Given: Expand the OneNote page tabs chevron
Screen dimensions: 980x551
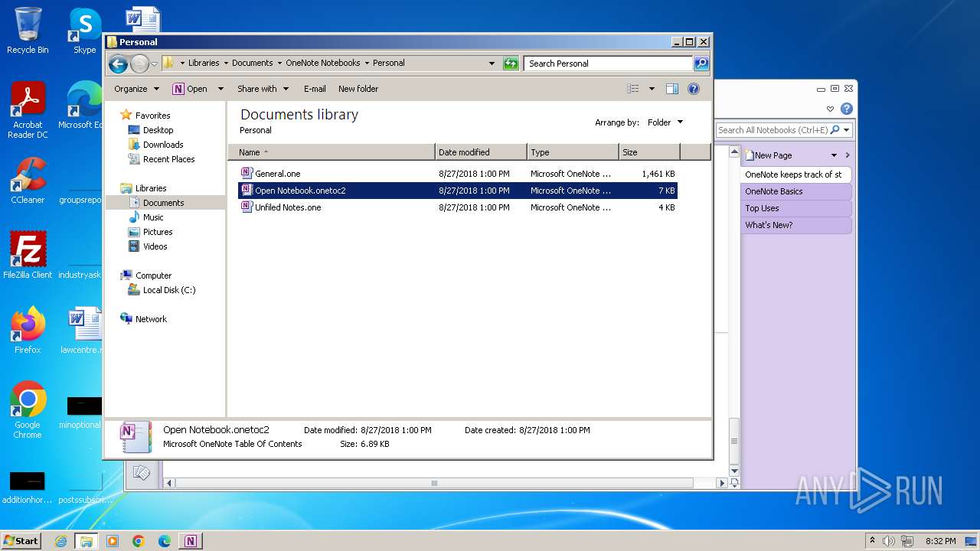Looking at the screenshot, I should click(x=847, y=155).
